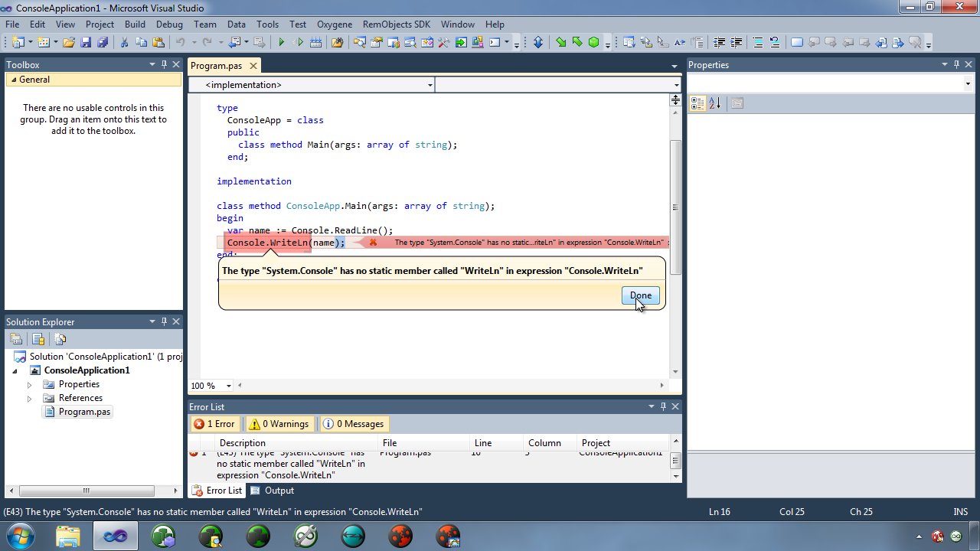Sort errors by the File column header

pyautogui.click(x=423, y=443)
